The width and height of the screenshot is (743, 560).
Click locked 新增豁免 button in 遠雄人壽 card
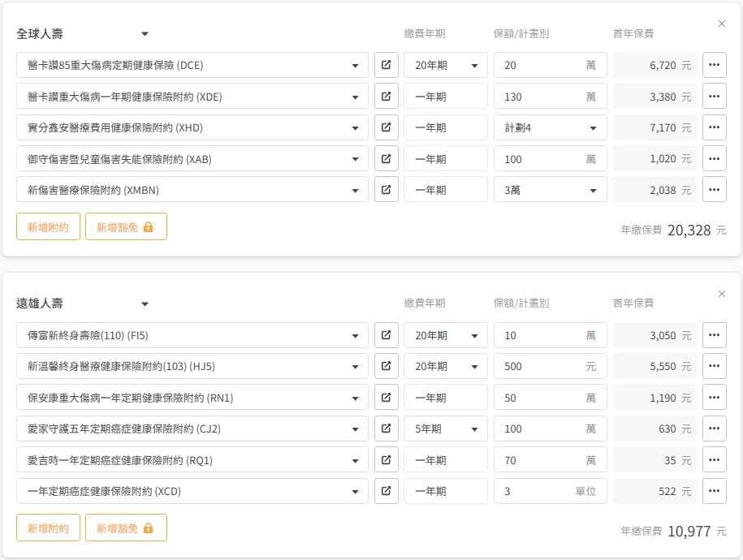click(x=126, y=528)
